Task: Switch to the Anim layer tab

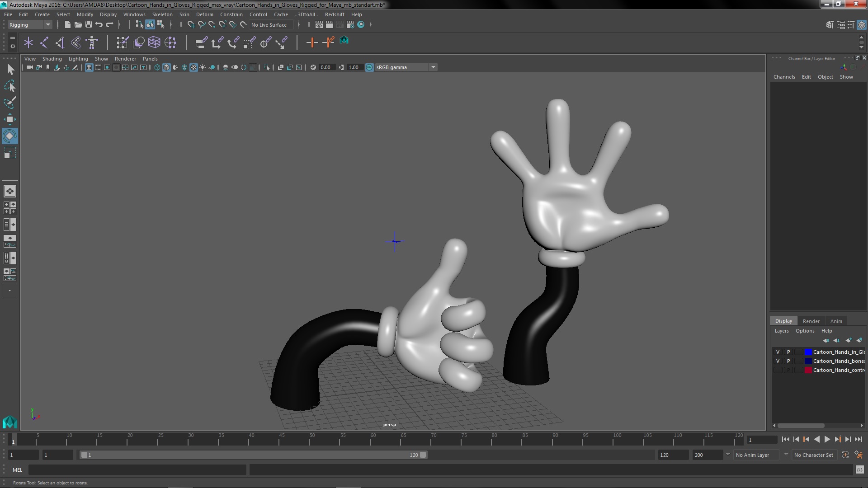Action: [x=836, y=321]
